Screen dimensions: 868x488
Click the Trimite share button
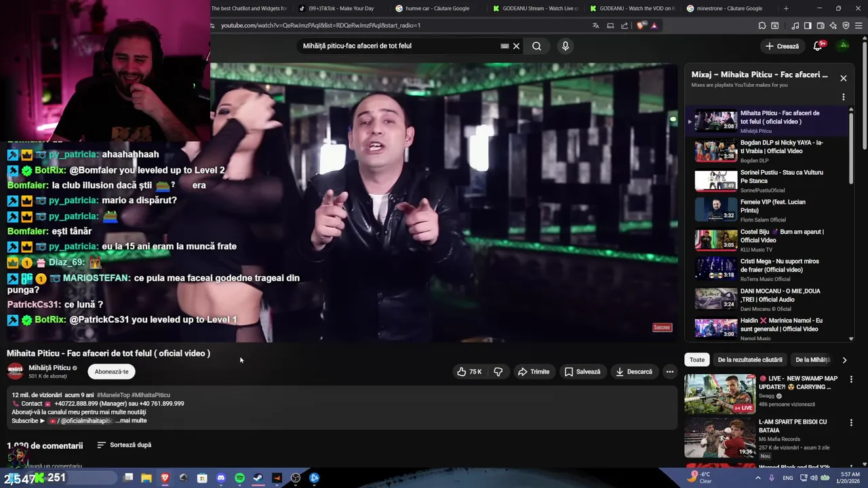533,371
